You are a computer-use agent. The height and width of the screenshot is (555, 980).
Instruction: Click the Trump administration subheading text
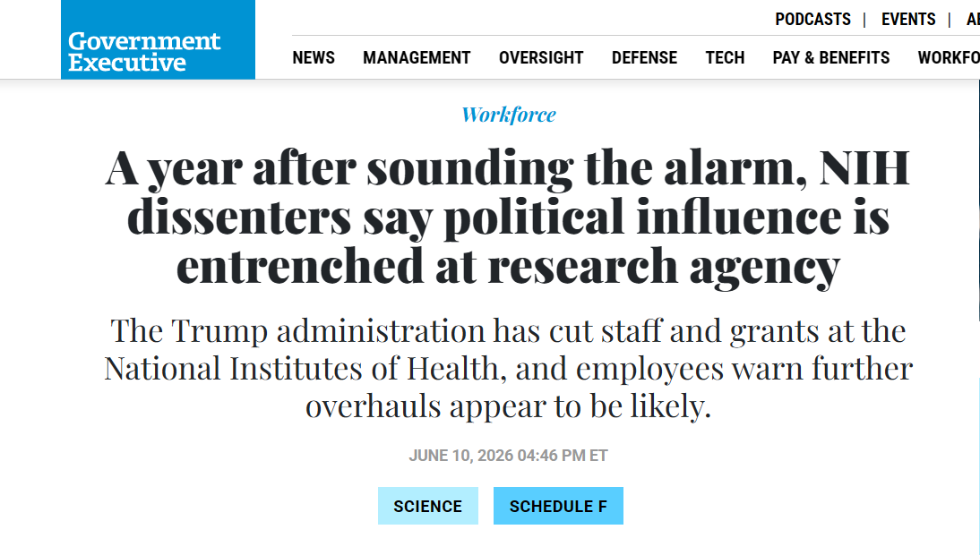click(x=508, y=368)
